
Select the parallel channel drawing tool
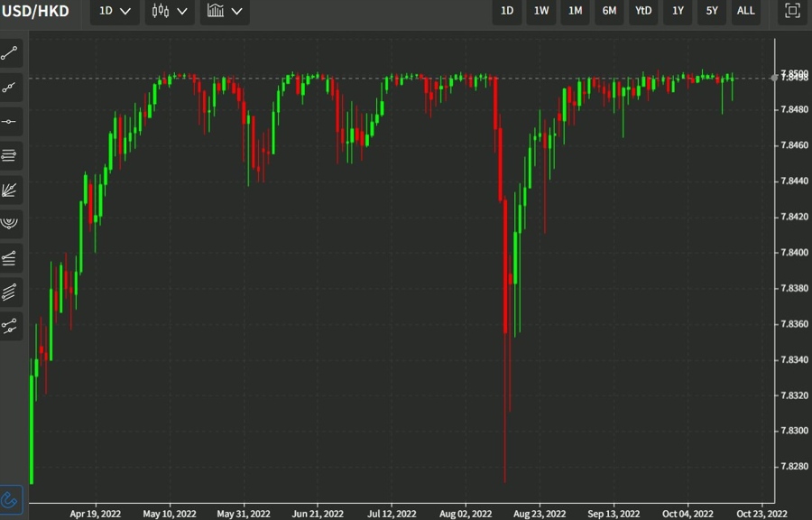point(10,292)
